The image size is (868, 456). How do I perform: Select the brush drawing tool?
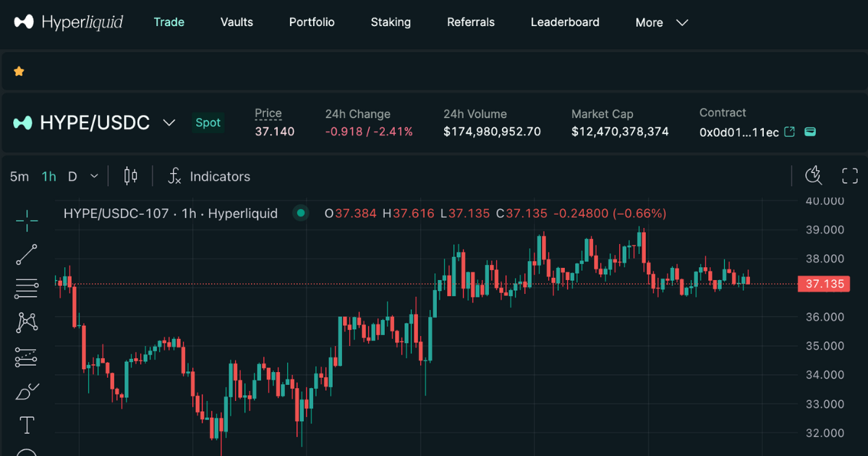pos(27,392)
